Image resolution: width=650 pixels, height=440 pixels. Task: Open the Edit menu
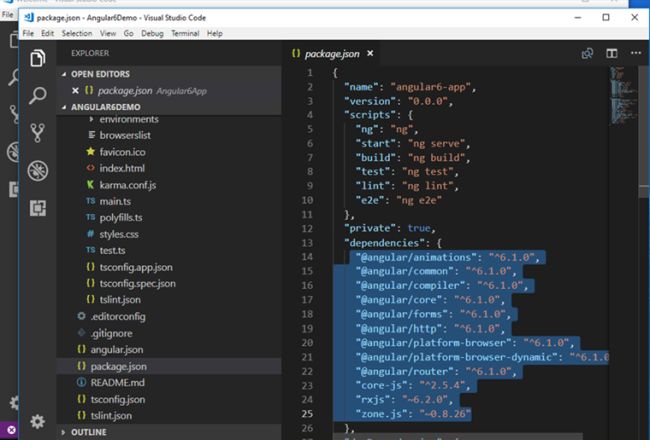(x=47, y=33)
